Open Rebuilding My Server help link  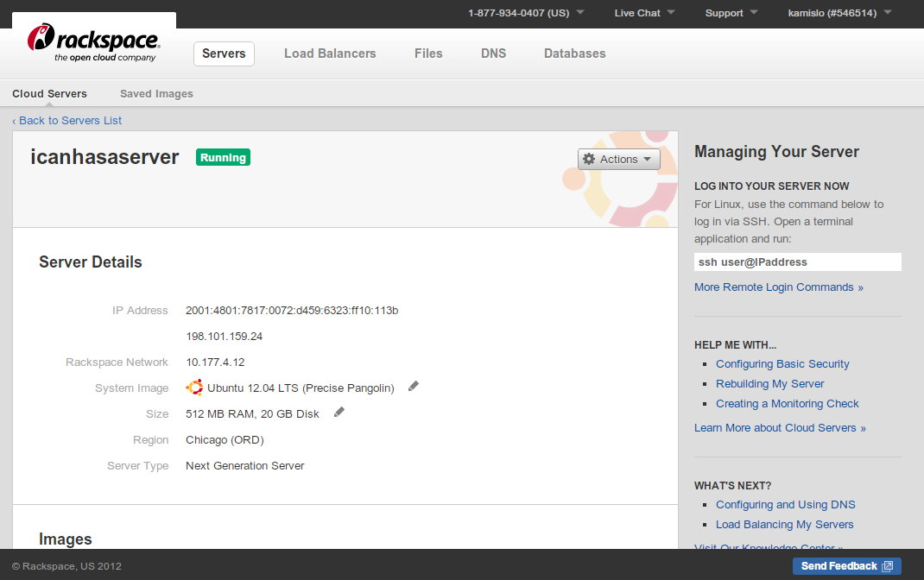click(769, 384)
